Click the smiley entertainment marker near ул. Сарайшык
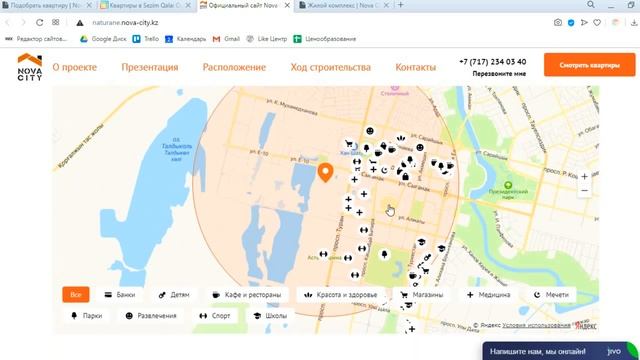Viewport: 640px width, 360px height. tap(420, 147)
